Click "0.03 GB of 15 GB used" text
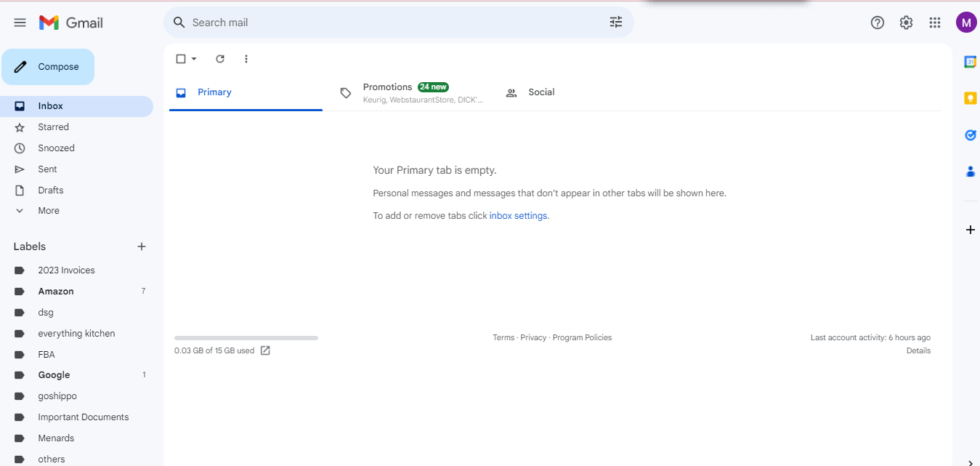This screenshot has height=466, width=980. [x=214, y=350]
